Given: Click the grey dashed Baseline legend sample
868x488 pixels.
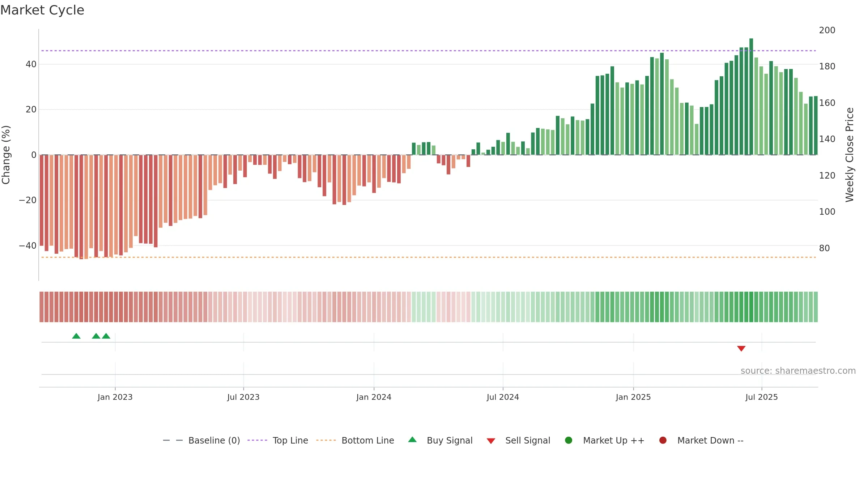Looking at the screenshot, I should (173, 440).
